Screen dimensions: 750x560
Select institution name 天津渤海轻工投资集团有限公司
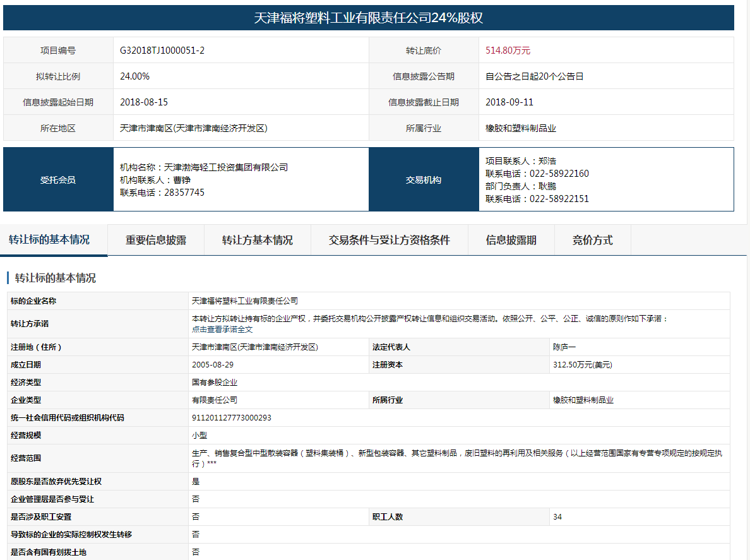coord(226,167)
